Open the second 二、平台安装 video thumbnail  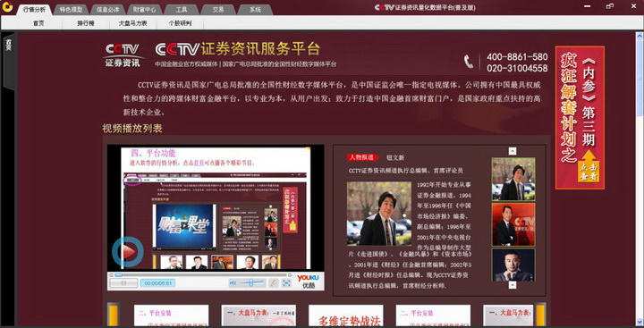tap(433, 315)
